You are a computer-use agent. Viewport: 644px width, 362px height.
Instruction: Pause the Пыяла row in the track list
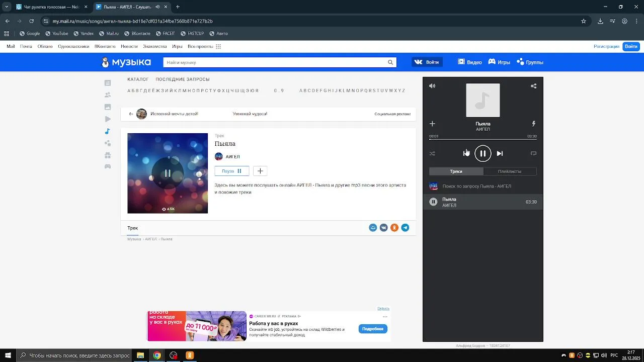pos(433,202)
